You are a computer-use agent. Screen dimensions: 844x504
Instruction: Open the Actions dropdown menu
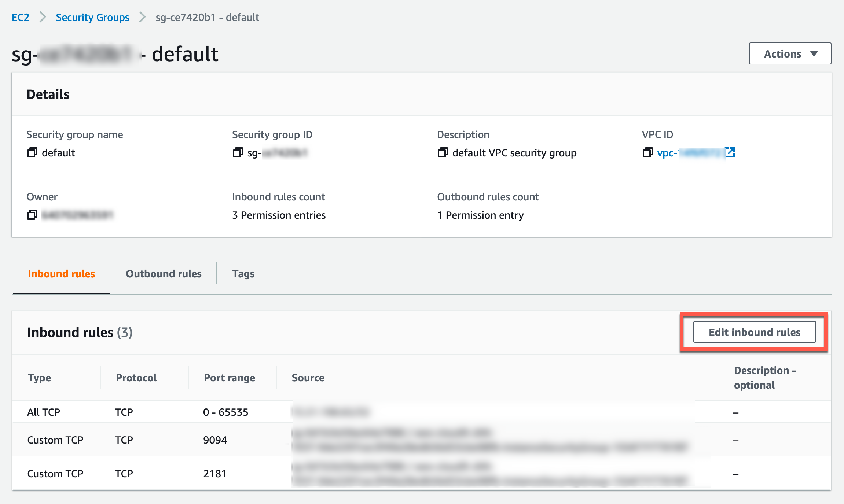tap(790, 54)
